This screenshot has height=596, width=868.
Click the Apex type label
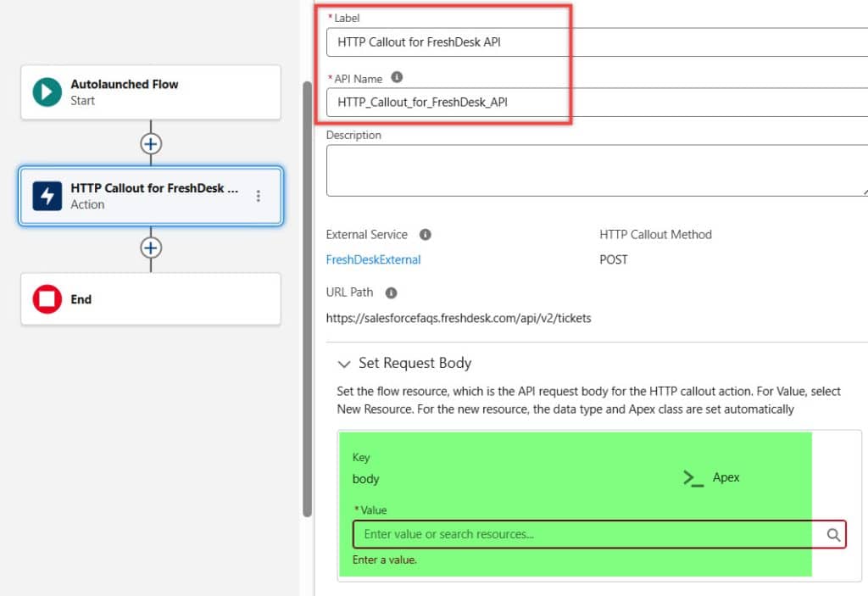pyautogui.click(x=726, y=477)
